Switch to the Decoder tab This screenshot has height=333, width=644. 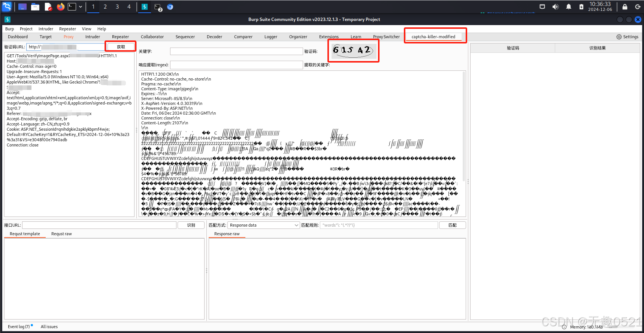click(x=214, y=37)
